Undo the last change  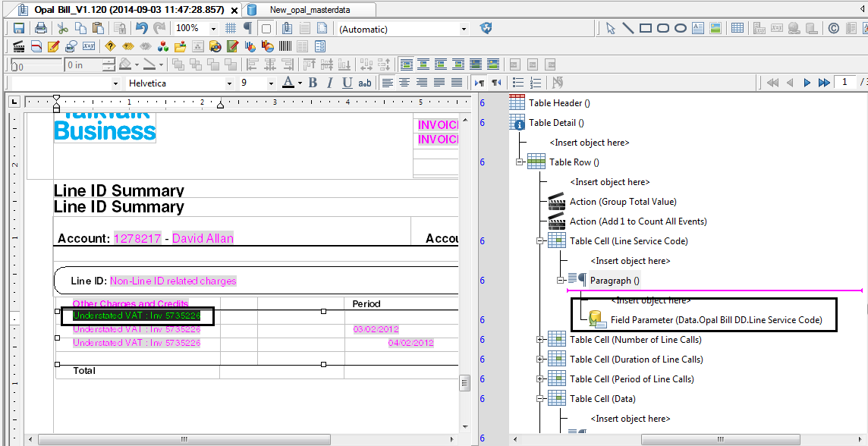pos(143,27)
